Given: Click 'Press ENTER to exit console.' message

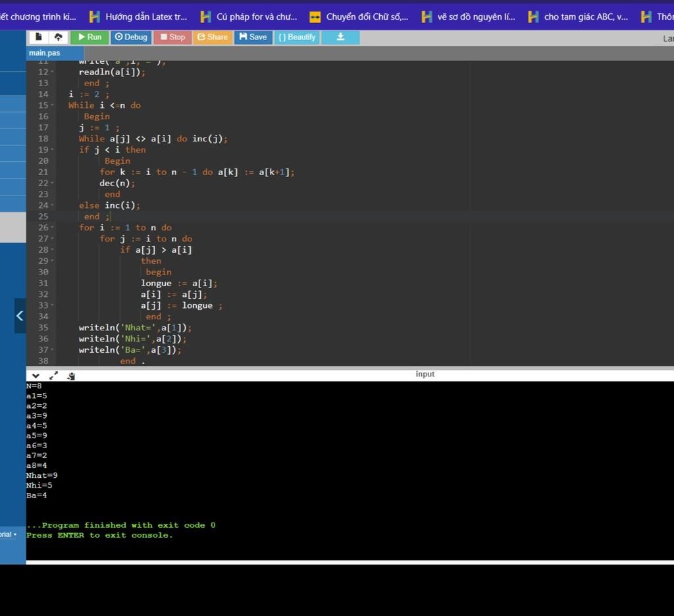Looking at the screenshot, I should pos(99,535).
